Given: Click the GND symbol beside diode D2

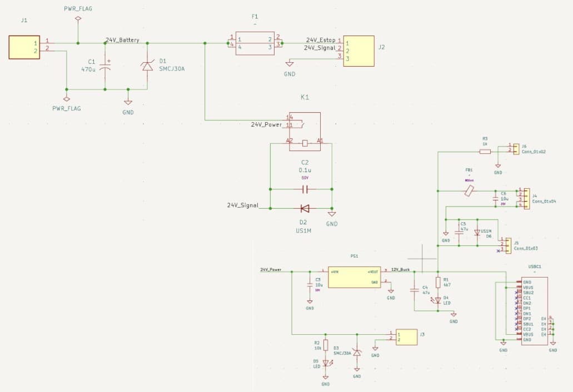Looking at the screenshot, I should pos(332,214).
